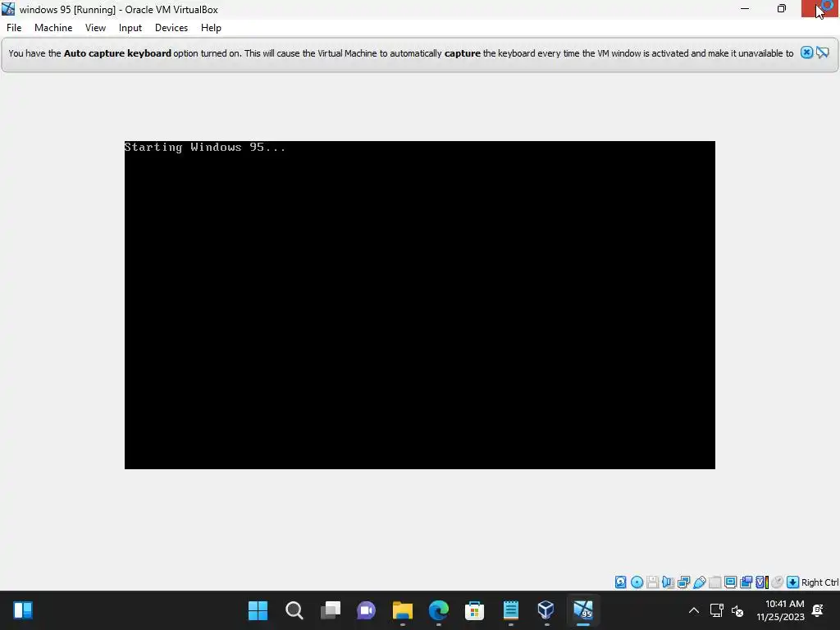
Task: Click the shared folders indicator icon
Action: pos(714,582)
